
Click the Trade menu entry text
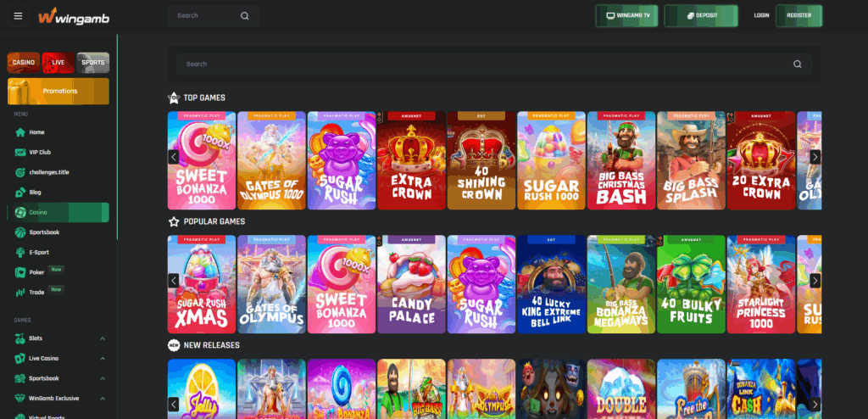36,293
